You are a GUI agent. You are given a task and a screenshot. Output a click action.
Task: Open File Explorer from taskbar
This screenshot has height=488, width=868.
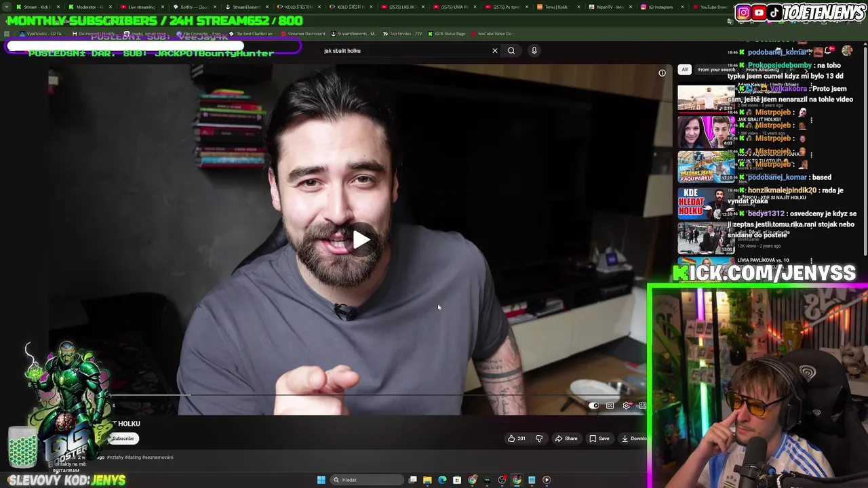pyautogui.click(x=427, y=480)
